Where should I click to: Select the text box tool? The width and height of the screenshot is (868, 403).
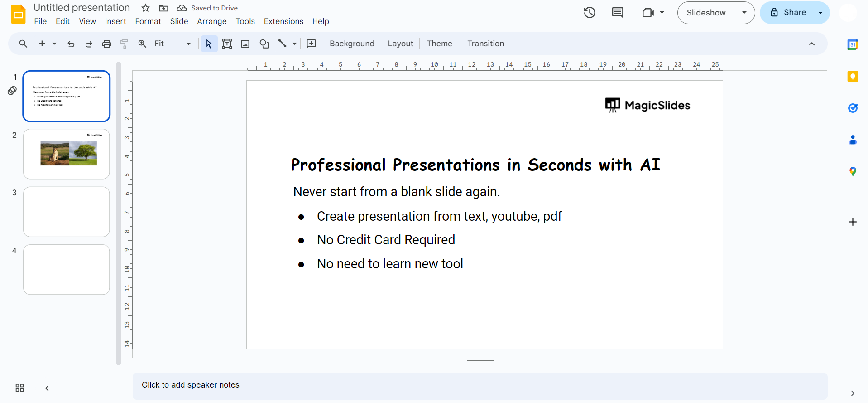[x=227, y=44]
